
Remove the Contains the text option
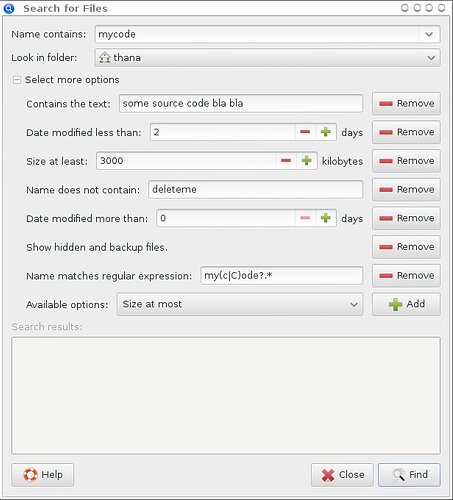point(406,104)
